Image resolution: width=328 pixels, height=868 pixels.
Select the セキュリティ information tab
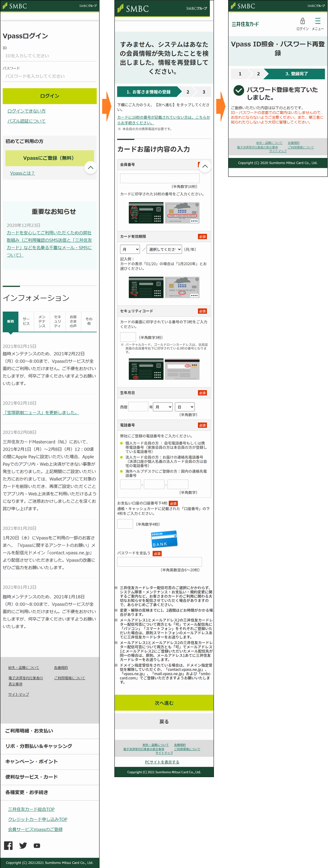[x=58, y=322]
